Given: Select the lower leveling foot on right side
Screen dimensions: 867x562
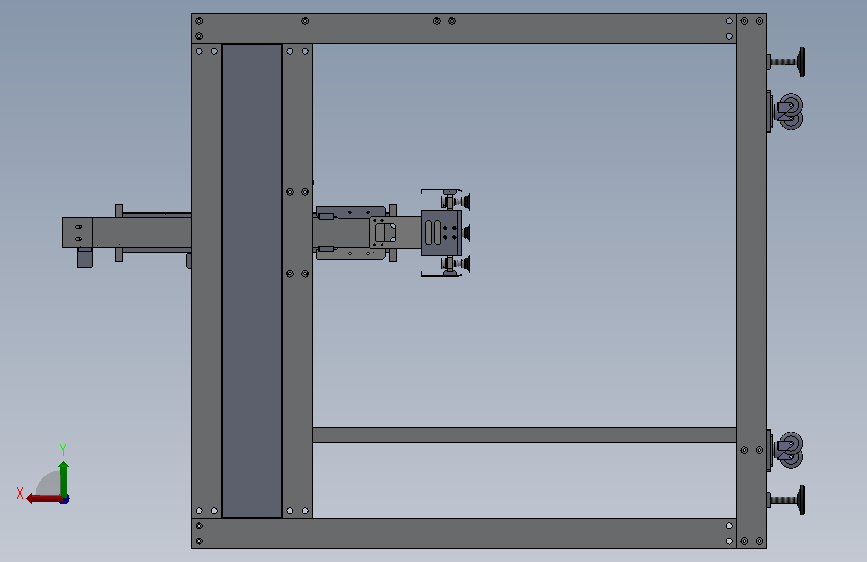Looking at the screenshot, I should pyautogui.click(x=786, y=500).
